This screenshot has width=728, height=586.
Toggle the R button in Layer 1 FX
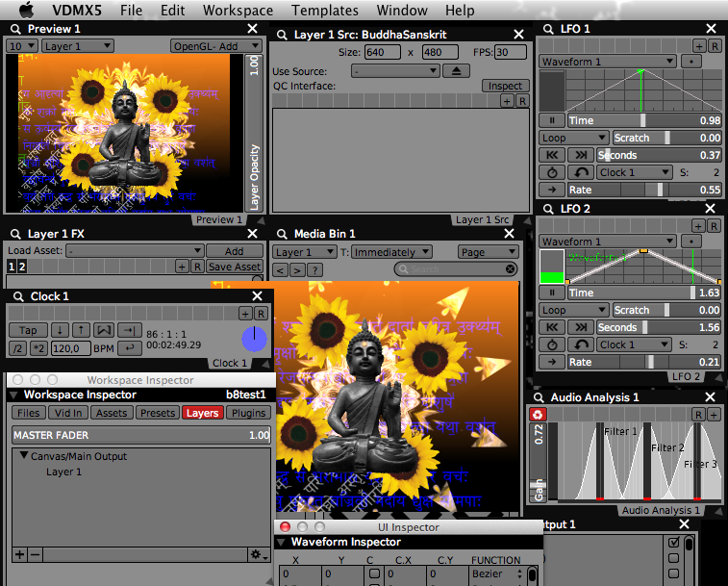coord(196,267)
